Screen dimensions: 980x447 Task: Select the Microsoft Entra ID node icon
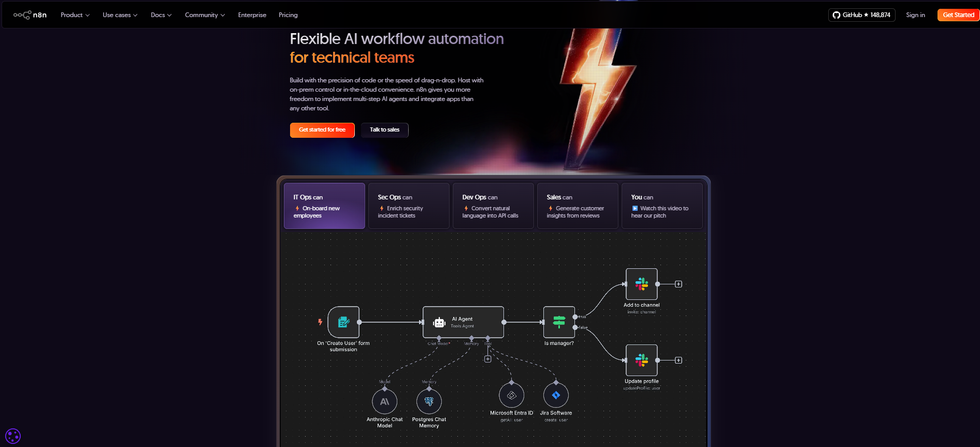pos(511,396)
